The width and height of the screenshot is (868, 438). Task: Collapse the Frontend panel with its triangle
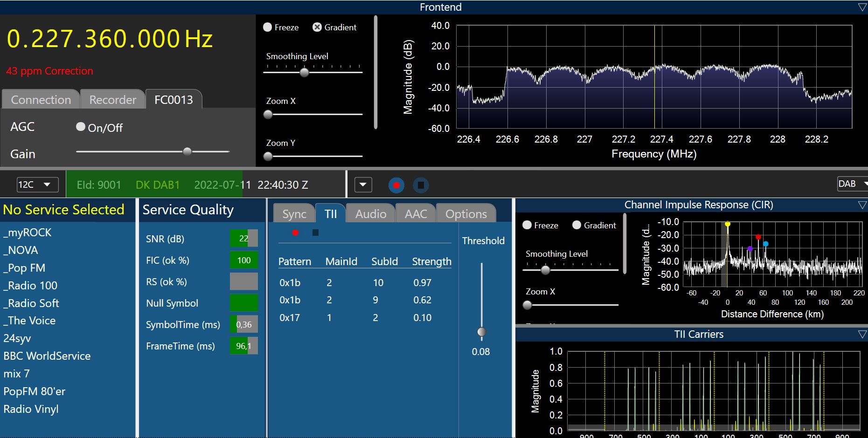click(862, 7)
